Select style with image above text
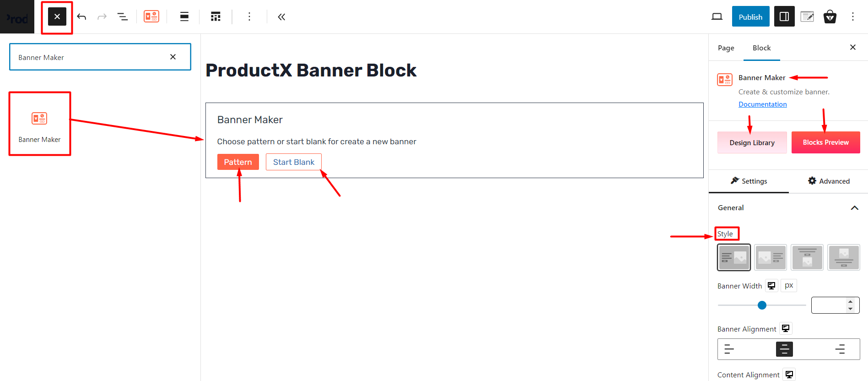 point(844,257)
